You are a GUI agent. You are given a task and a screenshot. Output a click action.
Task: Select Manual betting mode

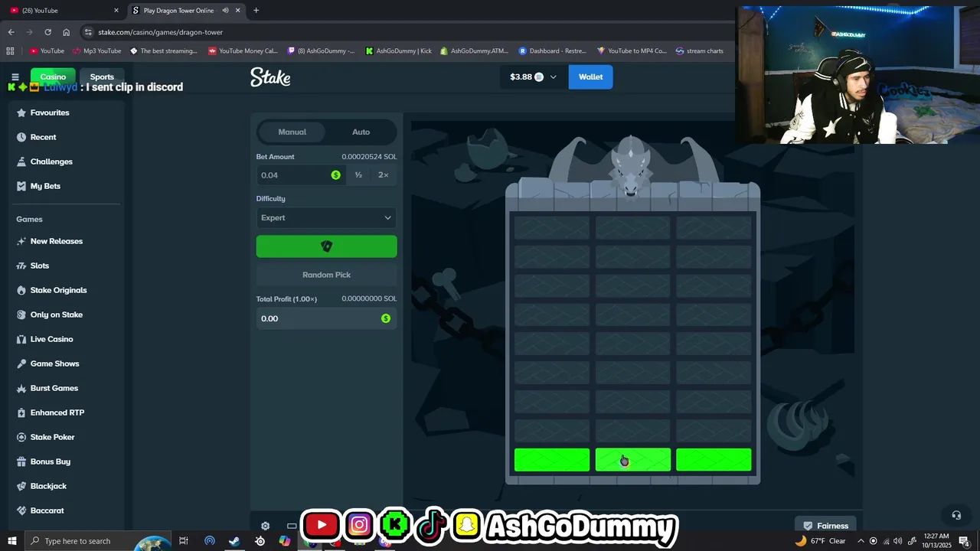click(x=292, y=132)
